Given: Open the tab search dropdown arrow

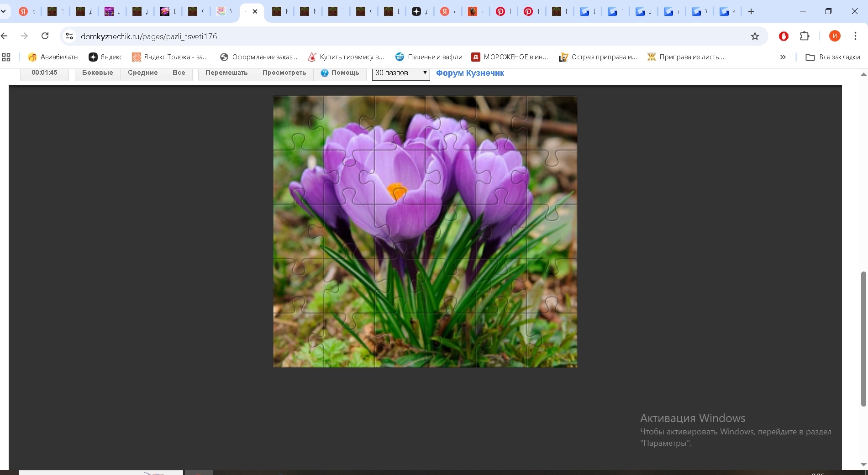Looking at the screenshot, I should coord(4,11).
